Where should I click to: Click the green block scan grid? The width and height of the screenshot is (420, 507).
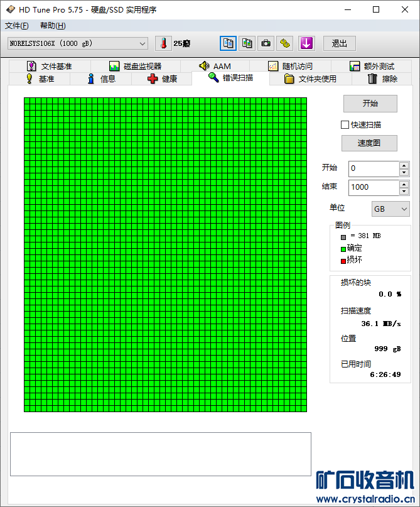165,255
